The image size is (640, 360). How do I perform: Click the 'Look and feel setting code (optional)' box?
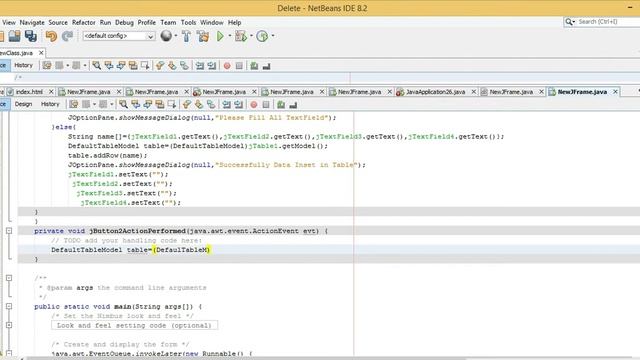pos(134,325)
